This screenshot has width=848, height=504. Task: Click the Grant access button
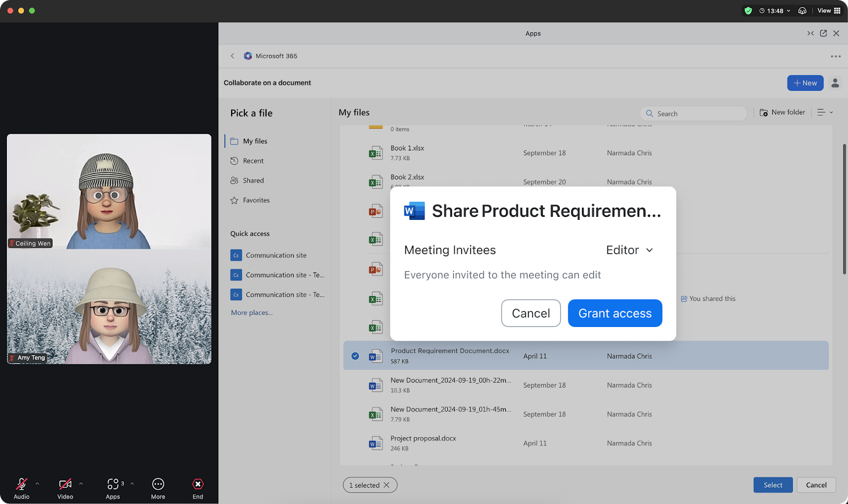pos(615,313)
